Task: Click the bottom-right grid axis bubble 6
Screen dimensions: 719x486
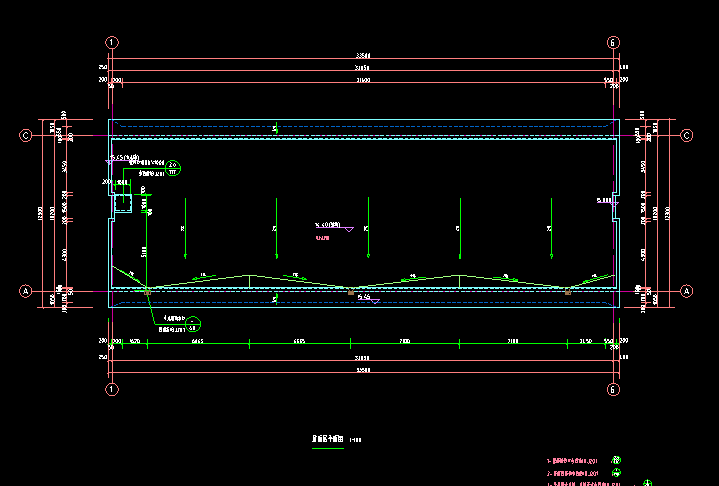Action: (613, 388)
